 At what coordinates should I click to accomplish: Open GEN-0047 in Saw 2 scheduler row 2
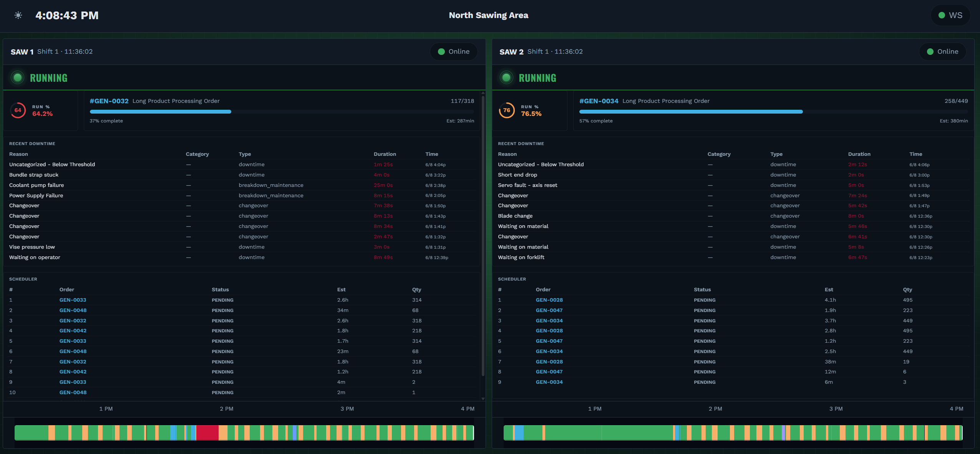click(549, 310)
